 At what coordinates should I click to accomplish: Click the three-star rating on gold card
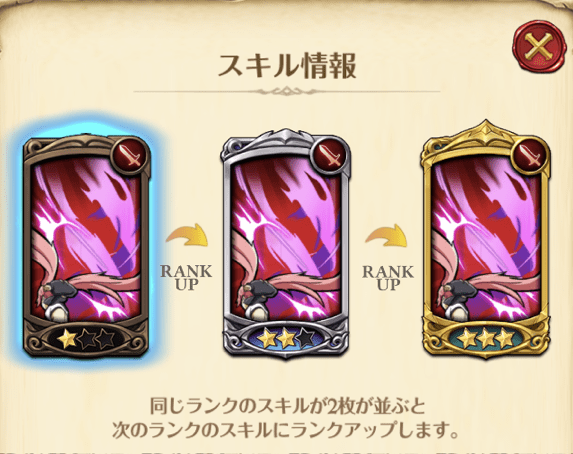click(x=486, y=338)
